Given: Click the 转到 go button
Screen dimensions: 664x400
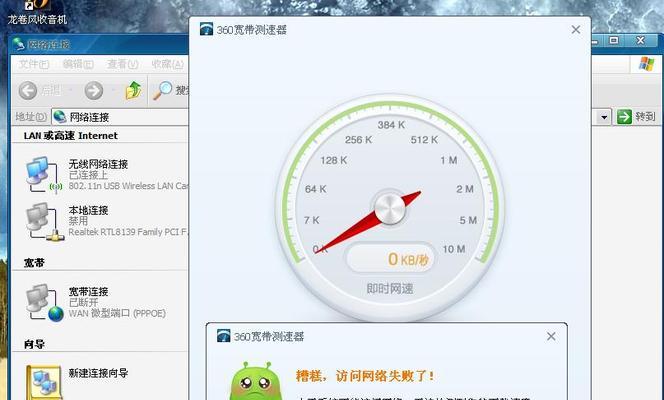Looking at the screenshot, I should coord(636,116).
